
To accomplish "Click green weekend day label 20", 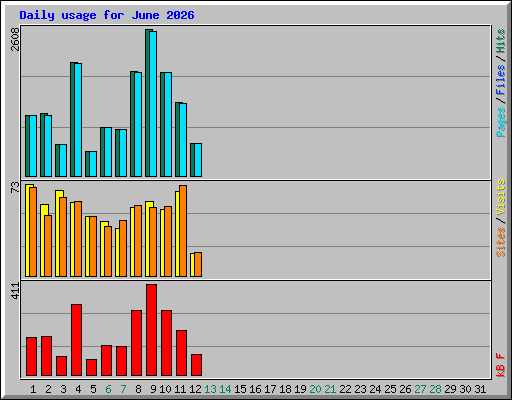I will tap(315, 389).
